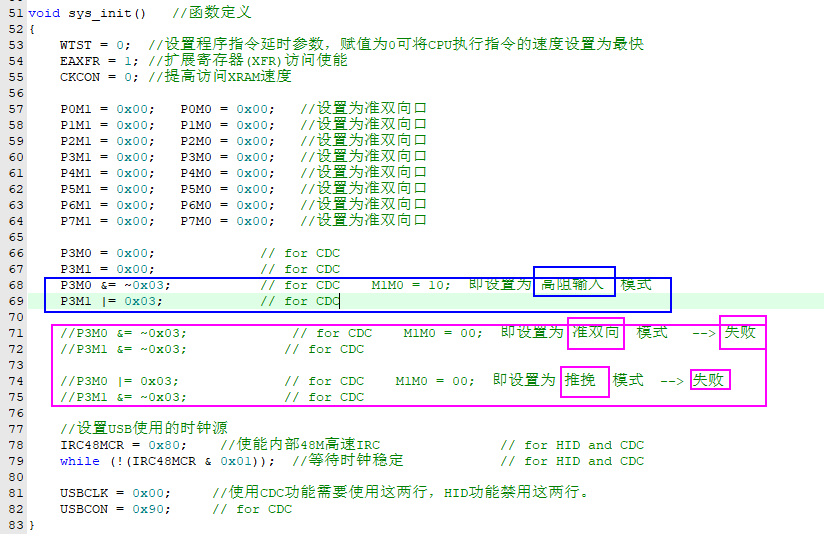Click P4M0 = 0x00; on line 61

tap(228, 173)
